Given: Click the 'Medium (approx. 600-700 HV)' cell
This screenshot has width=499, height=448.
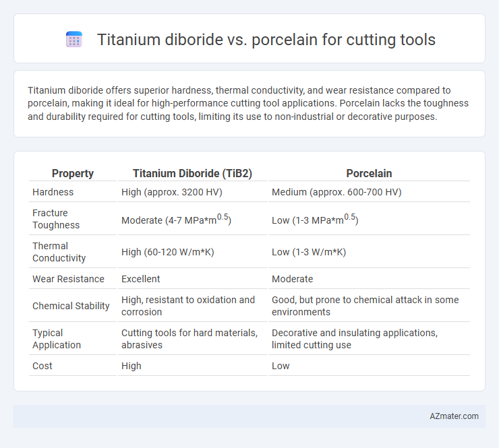Looking at the screenshot, I should pos(336,192).
